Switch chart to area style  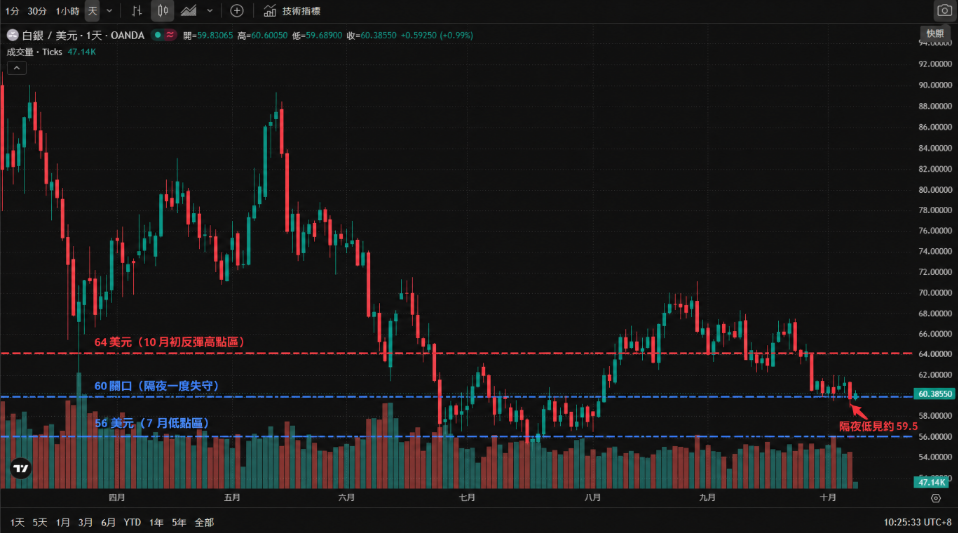pos(189,11)
